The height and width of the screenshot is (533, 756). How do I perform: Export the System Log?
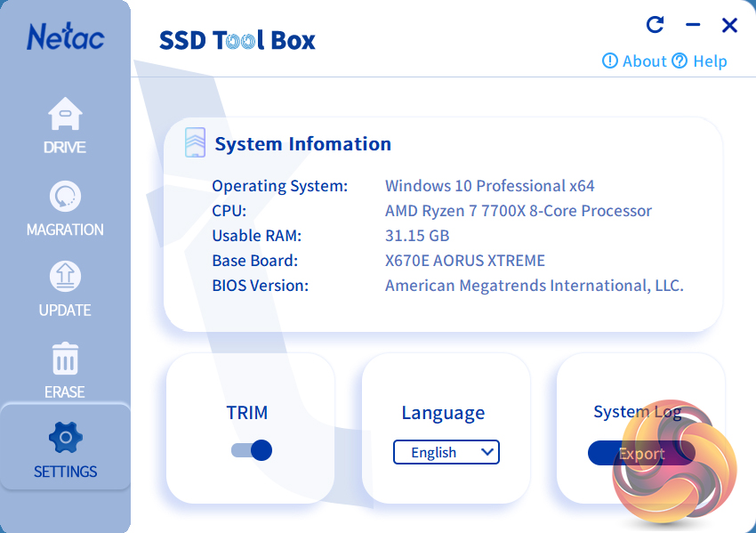[x=641, y=454]
